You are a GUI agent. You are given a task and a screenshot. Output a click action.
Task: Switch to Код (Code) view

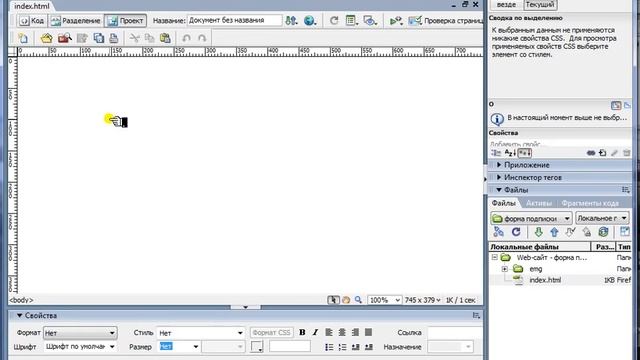32,20
